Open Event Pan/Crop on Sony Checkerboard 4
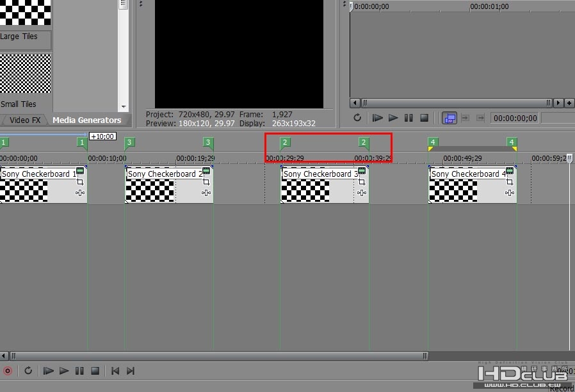Screen dimensions: 575x392 tap(510, 182)
